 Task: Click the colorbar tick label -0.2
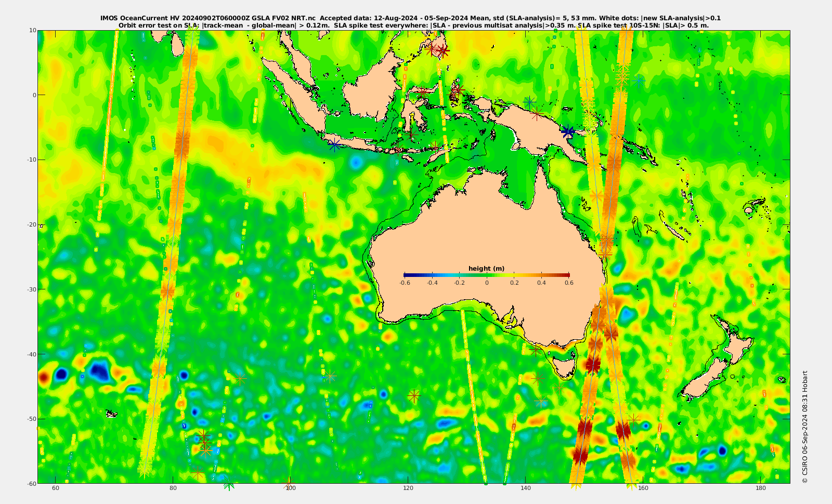pyautogui.click(x=459, y=283)
